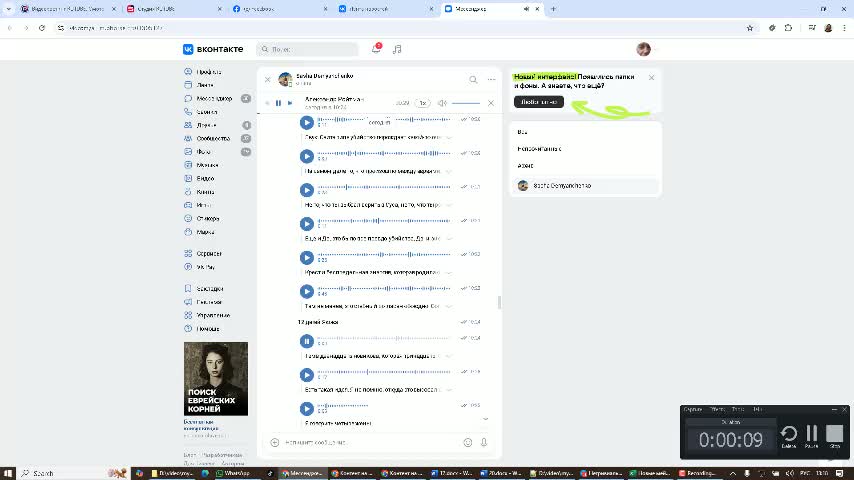Open Стикеры section in sidebar
Viewport: 854px width, 480px height.
point(208,218)
